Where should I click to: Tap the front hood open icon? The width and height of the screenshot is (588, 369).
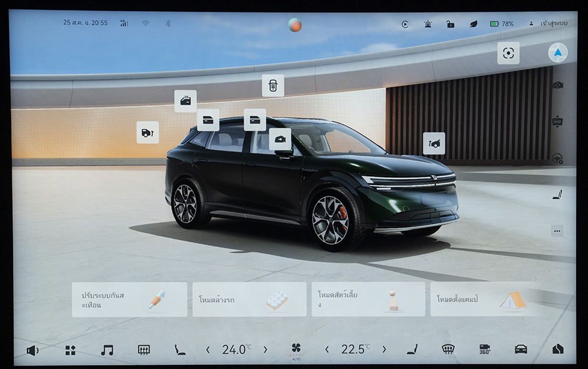pos(434,143)
